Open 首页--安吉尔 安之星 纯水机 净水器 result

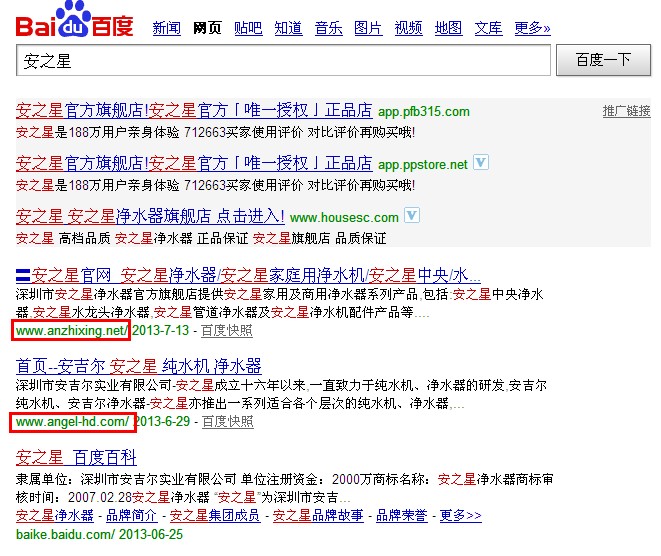pyautogui.click(x=139, y=366)
